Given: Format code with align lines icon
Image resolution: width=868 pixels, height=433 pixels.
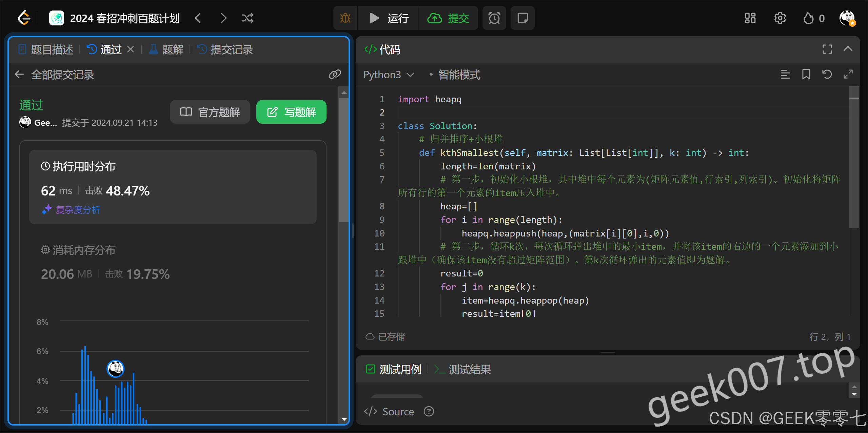Looking at the screenshot, I should click(785, 74).
